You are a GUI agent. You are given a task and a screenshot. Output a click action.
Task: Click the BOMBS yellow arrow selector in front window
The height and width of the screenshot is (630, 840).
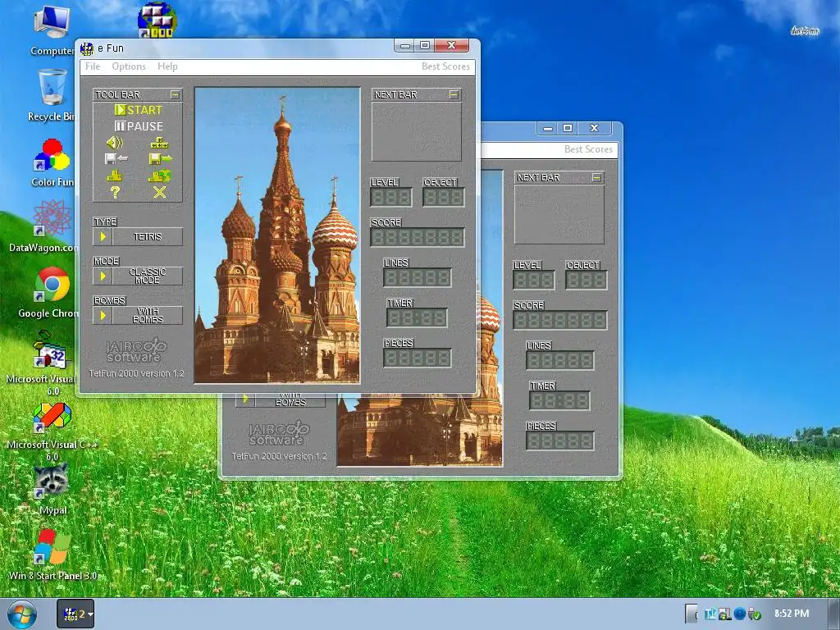click(x=103, y=316)
